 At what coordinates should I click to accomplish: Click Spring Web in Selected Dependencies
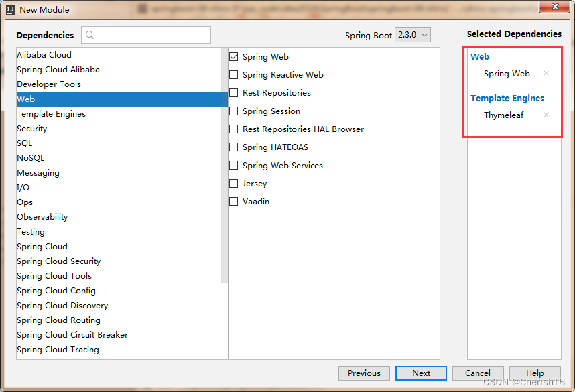(x=507, y=73)
